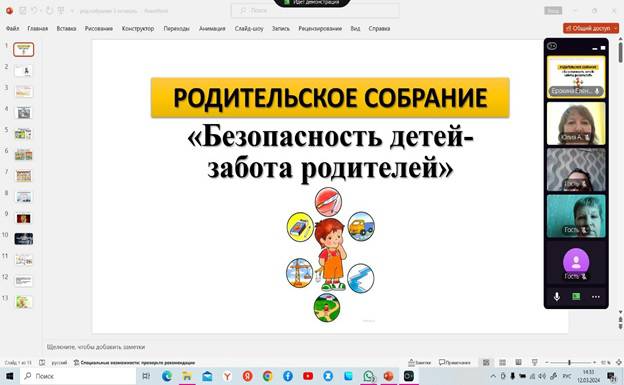The image size is (624, 385).
Task: Open Facebook from taskbar
Action: pos(288,376)
